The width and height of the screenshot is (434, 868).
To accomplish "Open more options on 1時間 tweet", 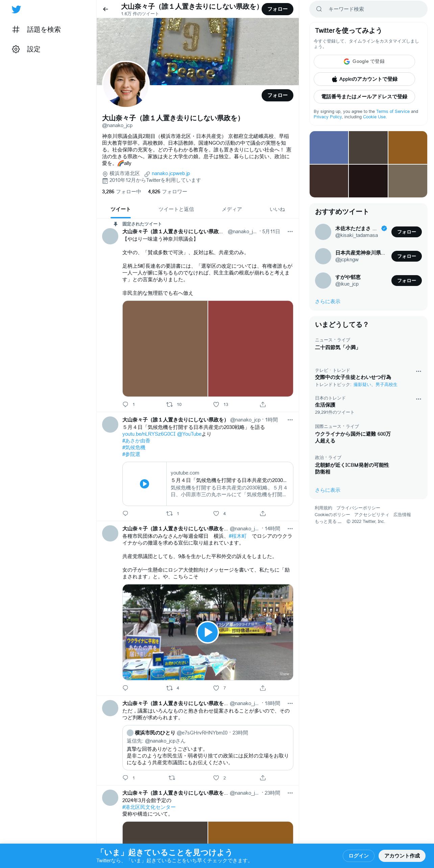I will 290,420.
